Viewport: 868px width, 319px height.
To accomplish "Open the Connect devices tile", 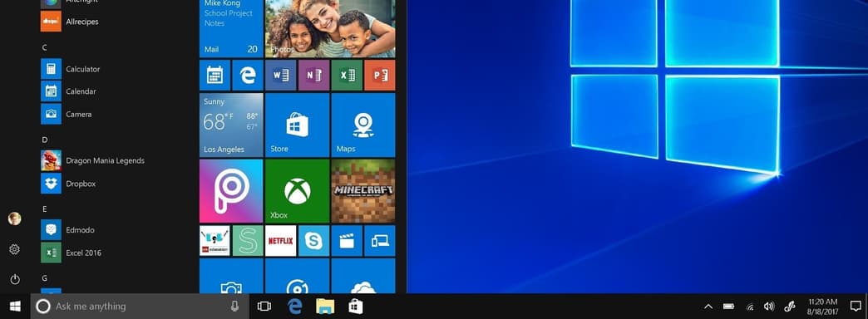I will (x=380, y=240).
